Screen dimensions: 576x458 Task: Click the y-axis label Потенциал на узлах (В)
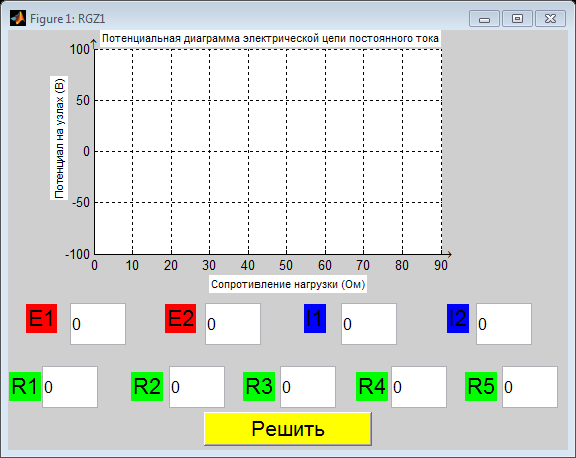(x=59, y=138)
